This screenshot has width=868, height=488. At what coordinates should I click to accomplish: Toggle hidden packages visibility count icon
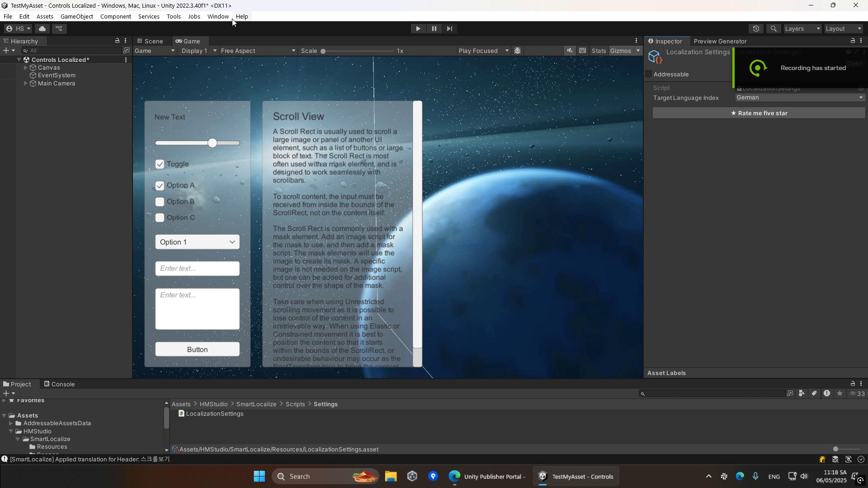click(x=857, y=394)
